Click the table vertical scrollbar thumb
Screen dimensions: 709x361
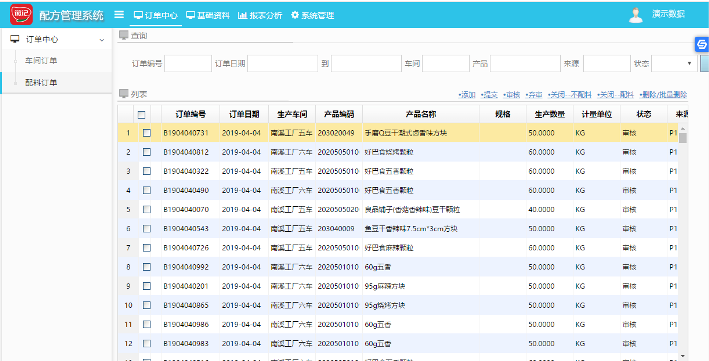(683, 138)
